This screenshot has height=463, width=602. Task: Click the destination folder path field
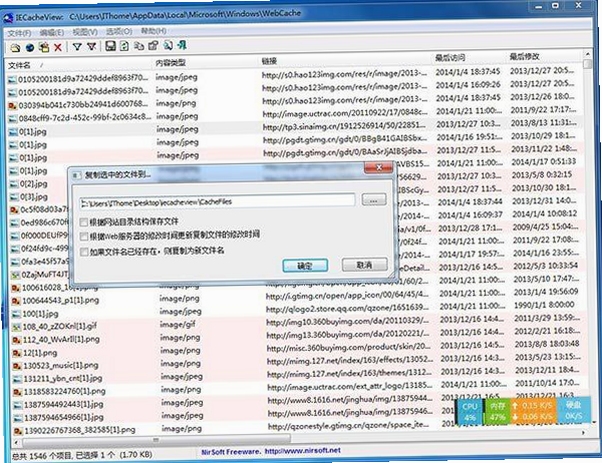coord(217,202)
